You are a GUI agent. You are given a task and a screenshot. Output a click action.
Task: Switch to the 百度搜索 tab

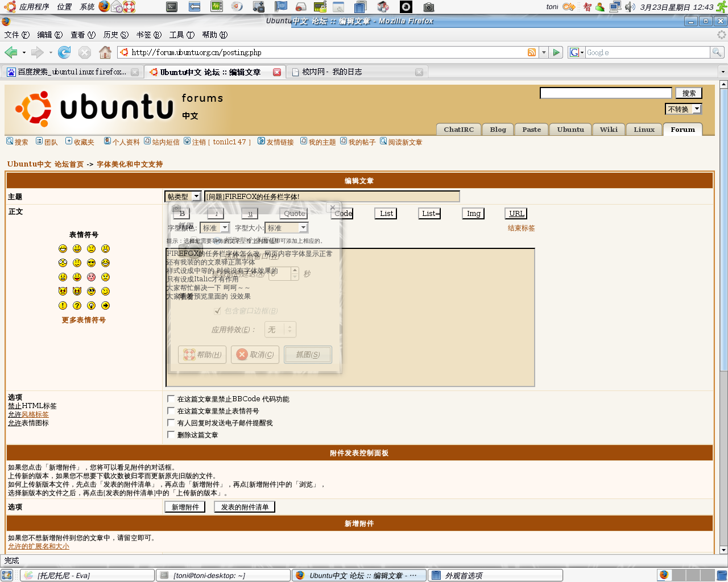click(72, 72)
